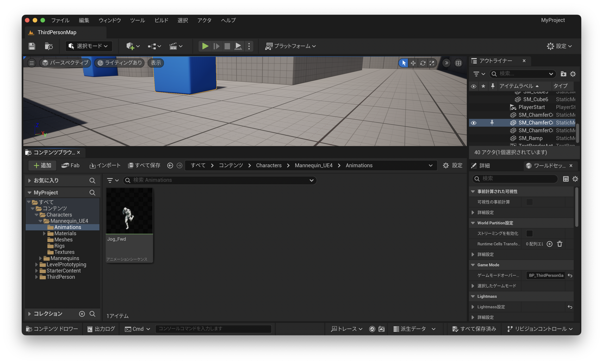The width and height of the screenshot is (603, 364).
Task: Click the Stop playback button
Action: tap(227, 46)
